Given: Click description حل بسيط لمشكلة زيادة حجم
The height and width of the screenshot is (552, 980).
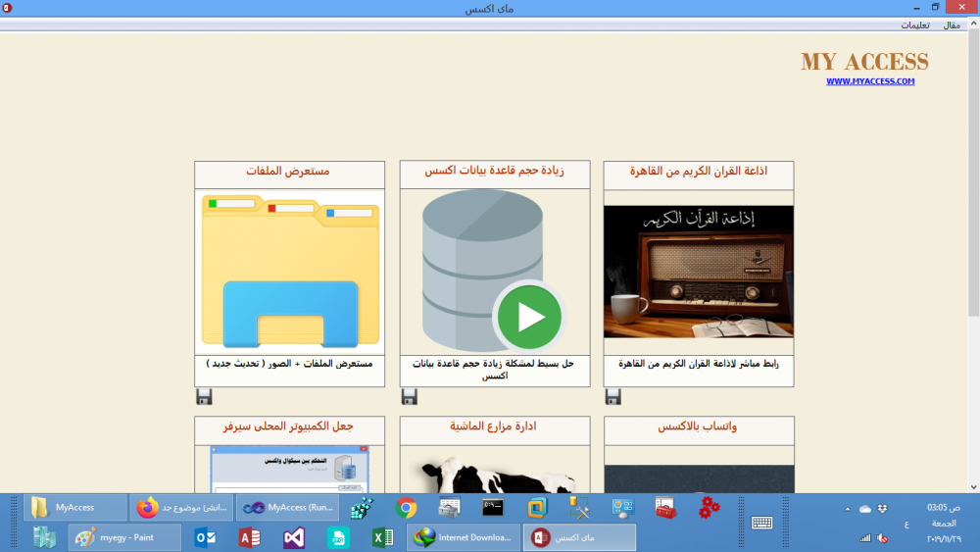Looking at the screenshot, I should (493, 369).
